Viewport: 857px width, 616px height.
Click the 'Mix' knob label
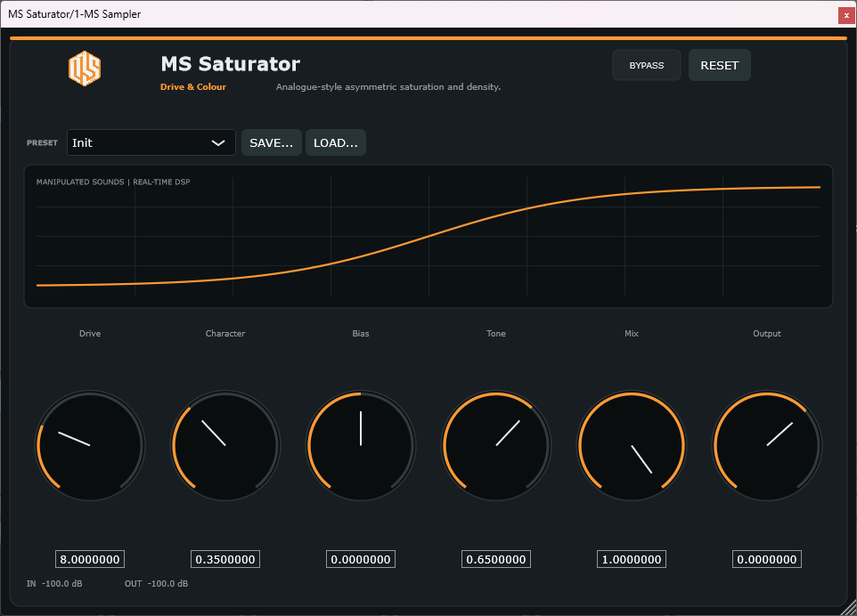click(x=632, y=334)
